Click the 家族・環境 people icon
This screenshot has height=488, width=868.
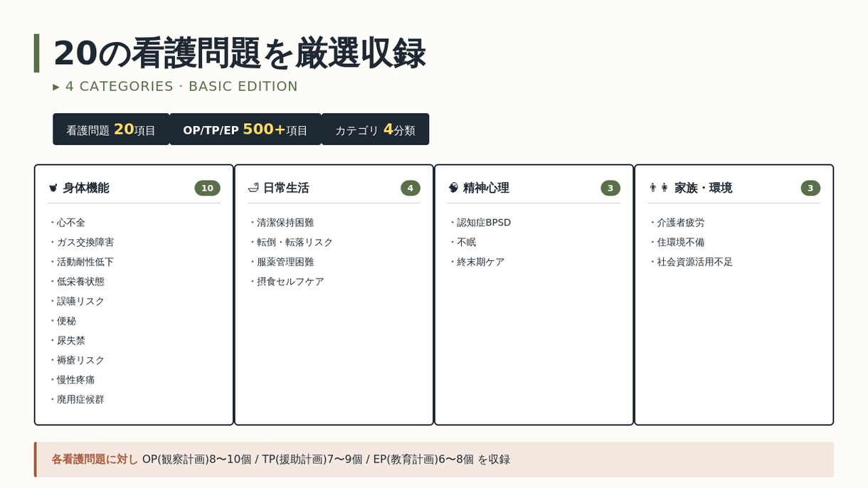[659, 188]
